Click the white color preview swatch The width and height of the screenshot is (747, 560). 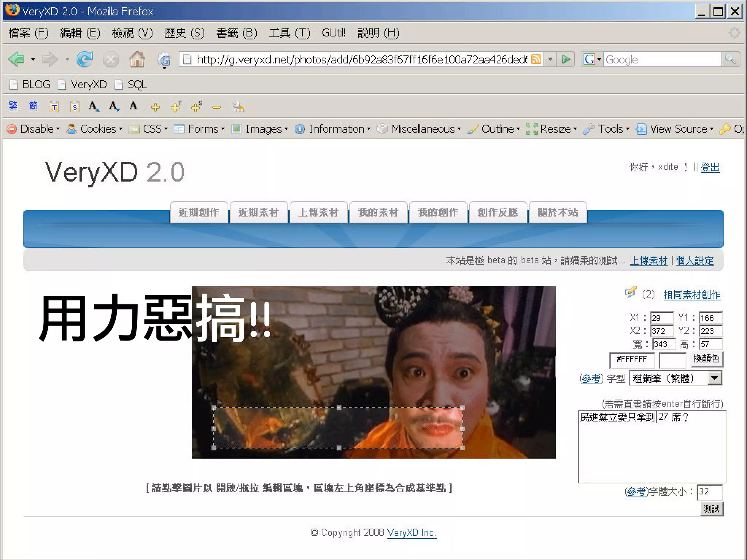click(673, 361)
